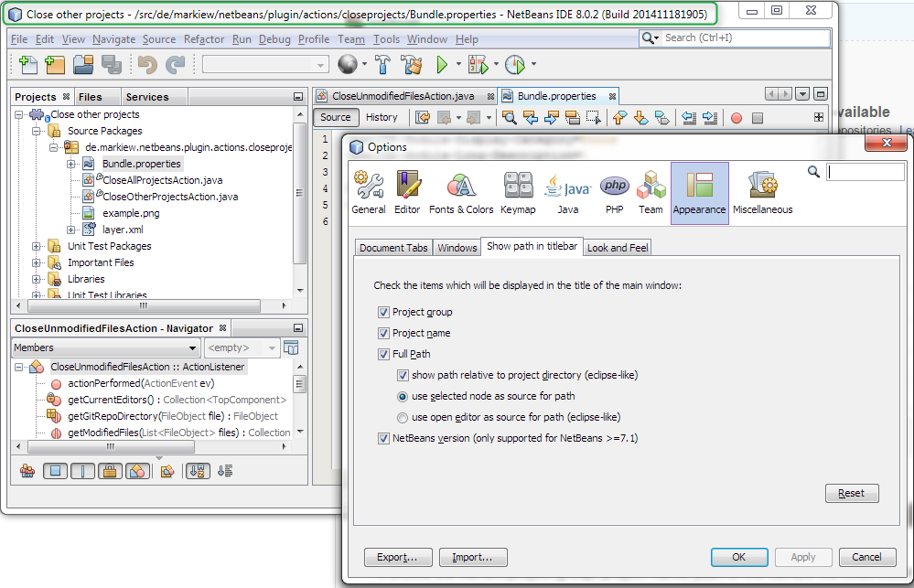Click the find selection magnifier icon in editor toolbar
914x588 pixels.
(509, 118)
